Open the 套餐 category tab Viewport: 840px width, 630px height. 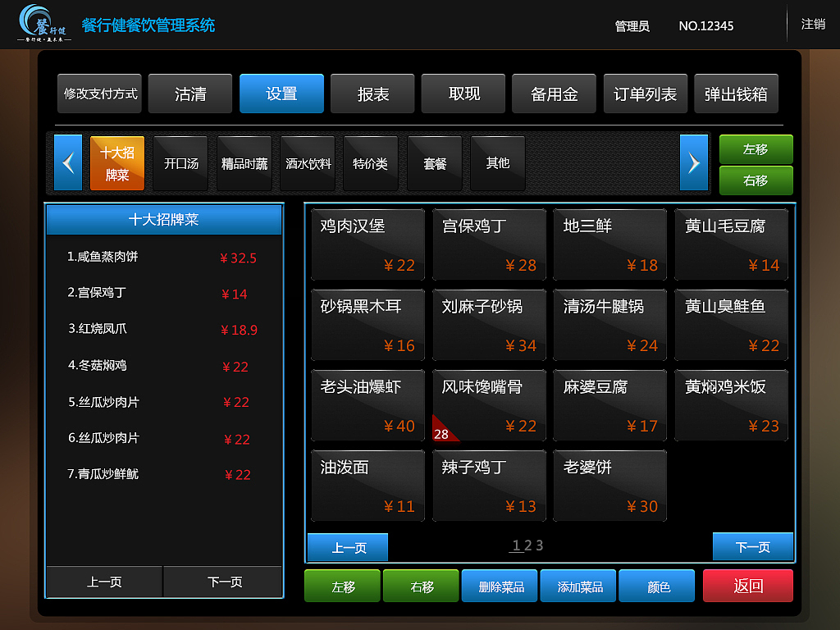point(435,162)
